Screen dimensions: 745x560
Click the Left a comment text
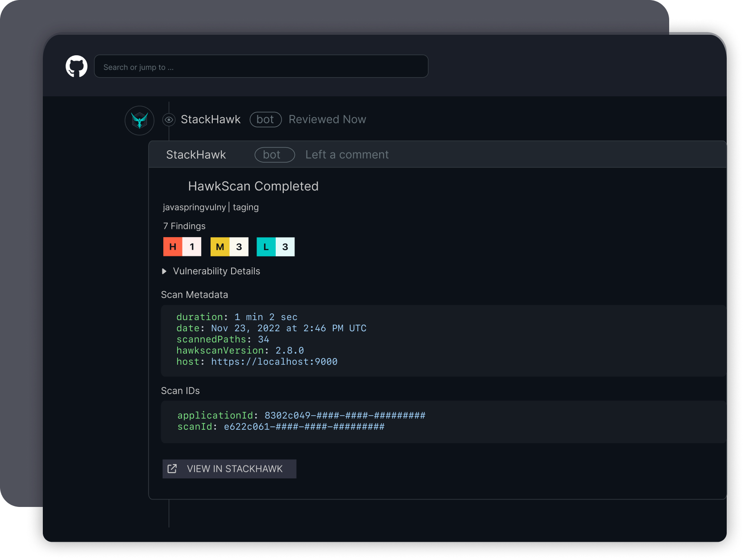pos(347,155)
